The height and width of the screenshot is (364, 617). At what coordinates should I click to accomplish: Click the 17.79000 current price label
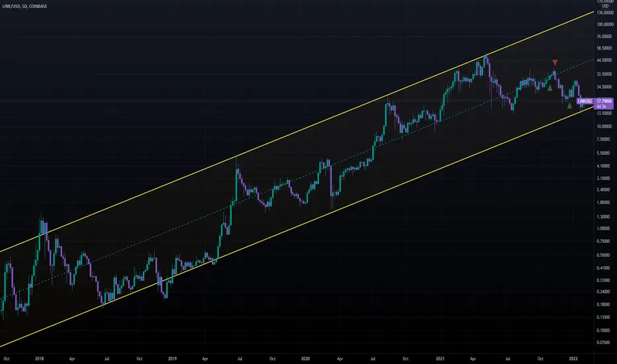click(x=604, y=101)
